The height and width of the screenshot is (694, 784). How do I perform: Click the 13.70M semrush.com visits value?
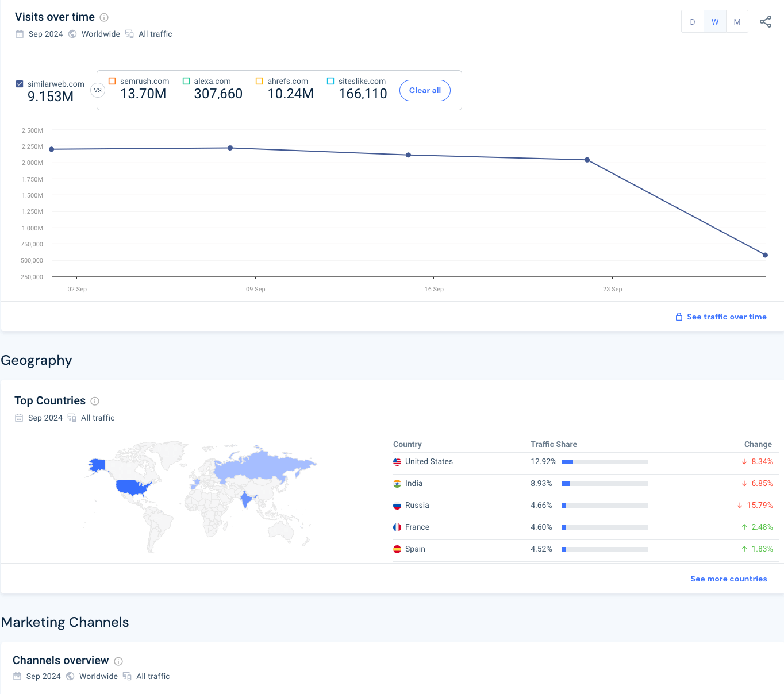coord(143,94)
